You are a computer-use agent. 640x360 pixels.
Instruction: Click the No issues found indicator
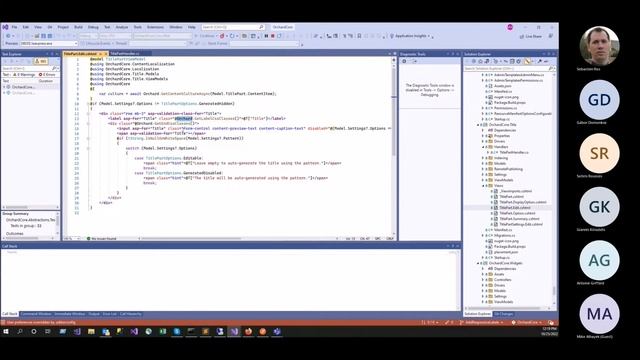pos(102,238)
